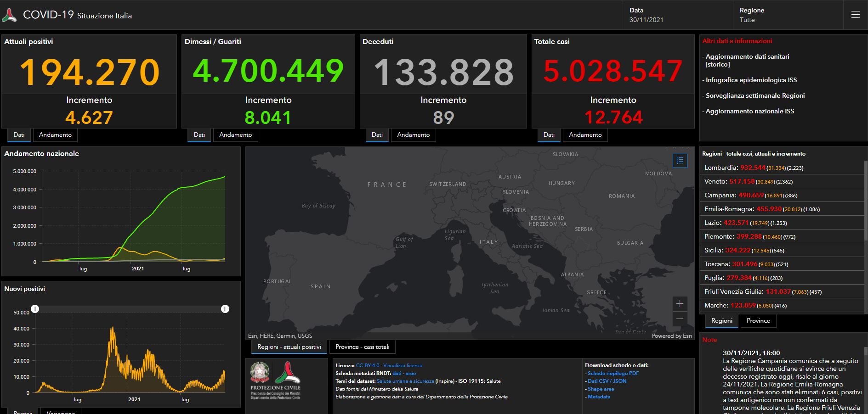Open the Data date selector
The width and height of the screenshot is (868, 414).
tap(676, 15)
